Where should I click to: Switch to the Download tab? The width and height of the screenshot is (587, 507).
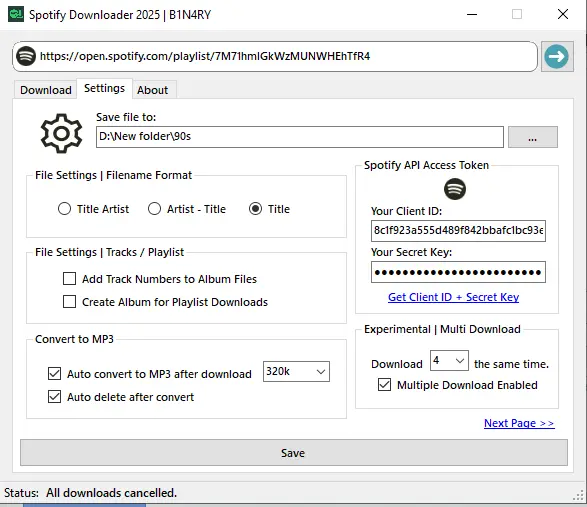coord(46,90)
